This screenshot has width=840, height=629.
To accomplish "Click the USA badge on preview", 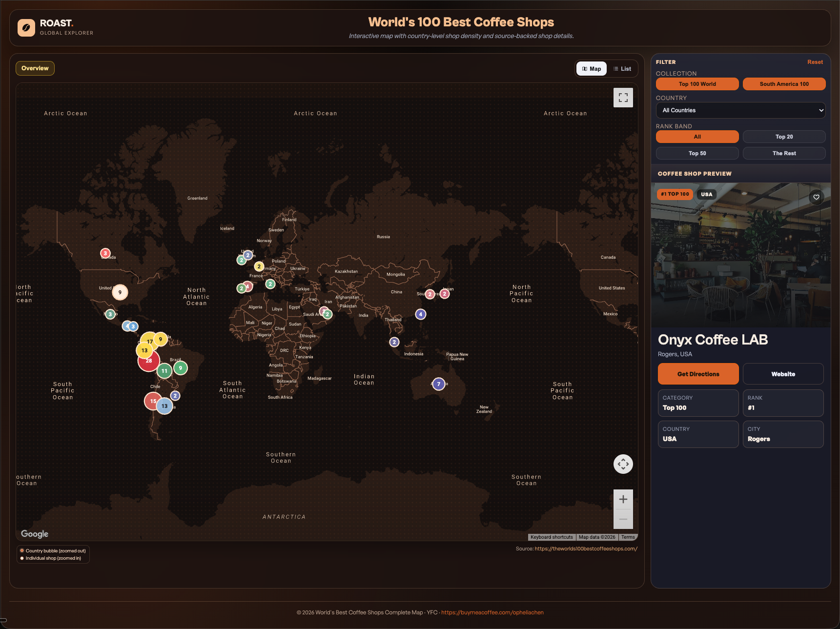I will pyautogui.click(x=707, y=194).
